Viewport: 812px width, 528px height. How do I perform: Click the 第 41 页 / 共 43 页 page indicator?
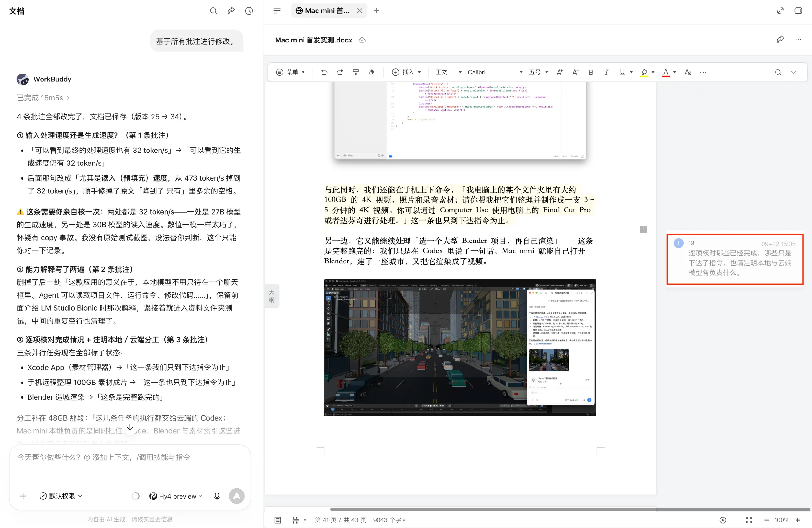coord(340,520)
